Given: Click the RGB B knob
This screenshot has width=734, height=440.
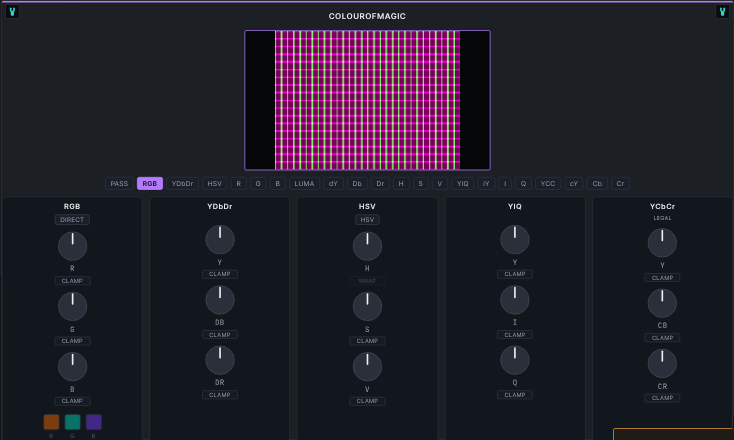Looking at the screenshot, I should click(x=73, y=367).
